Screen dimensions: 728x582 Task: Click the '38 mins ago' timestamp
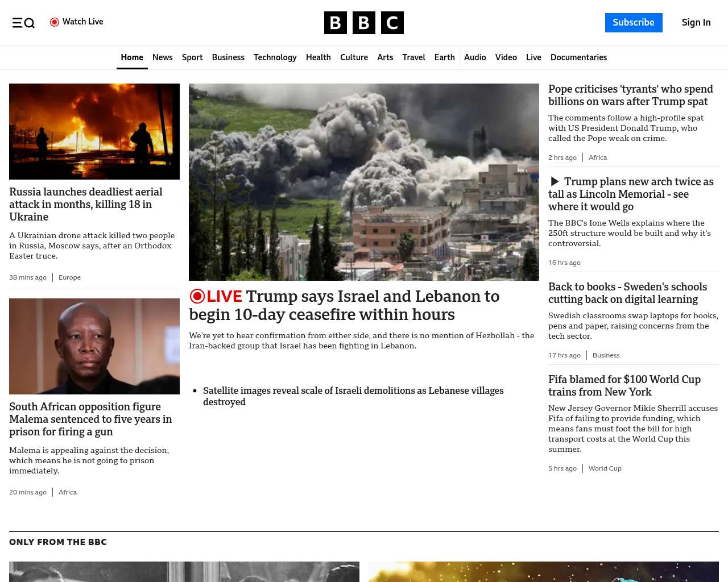pyautogui.click(x=28, y=277)
